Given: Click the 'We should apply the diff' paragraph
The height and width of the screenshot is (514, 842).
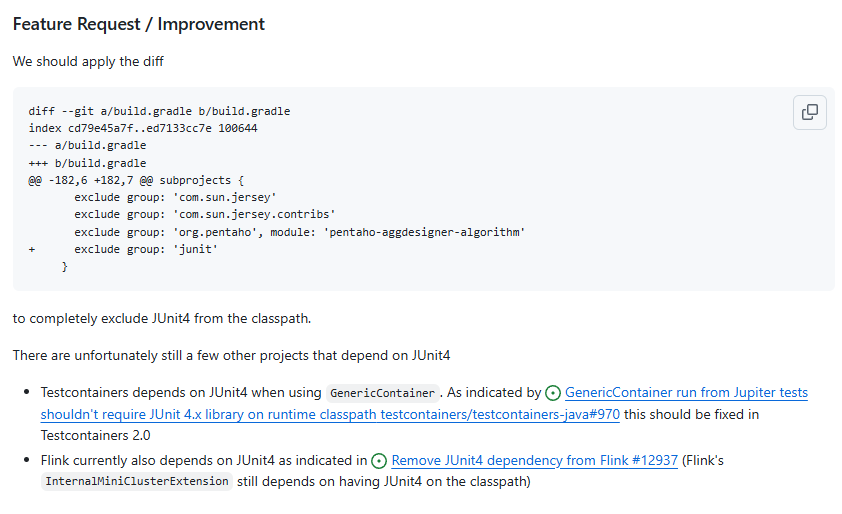Looking at the screenshot, I should click(88, 62).
